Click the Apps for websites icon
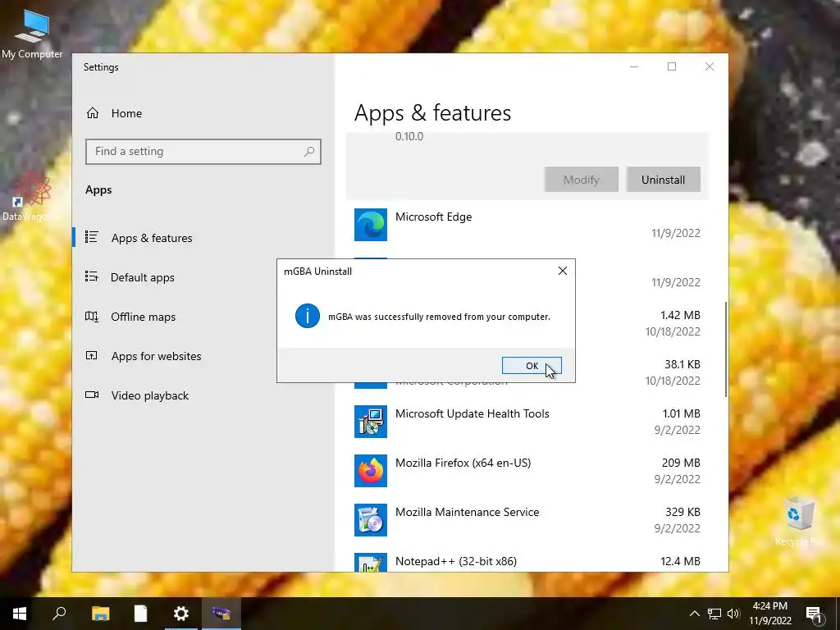 pos(92,355)
